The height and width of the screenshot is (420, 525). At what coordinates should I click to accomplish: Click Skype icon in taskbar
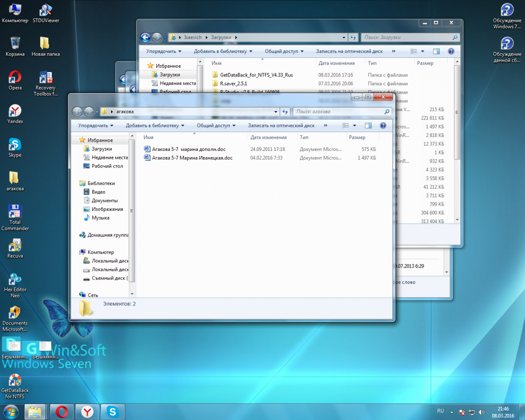[113, 412]
